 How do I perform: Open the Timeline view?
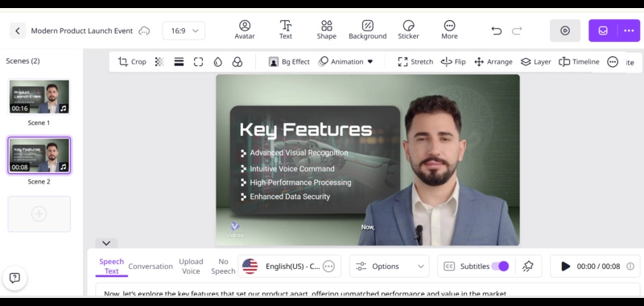click(x=579, y=62)
